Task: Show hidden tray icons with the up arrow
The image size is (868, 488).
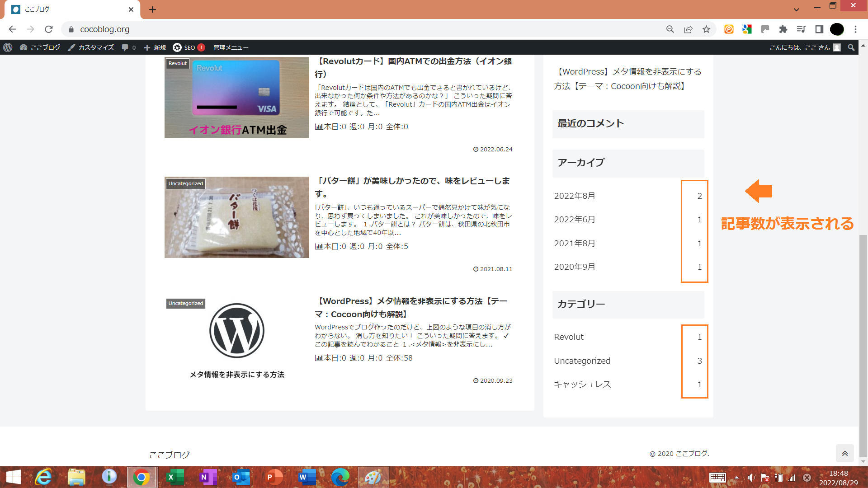Action: [x=736, y=478]
